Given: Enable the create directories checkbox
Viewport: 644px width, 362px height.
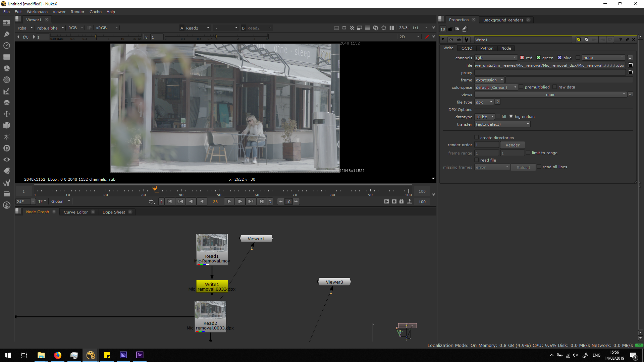Looking at the screenshot, I should 476,137.
